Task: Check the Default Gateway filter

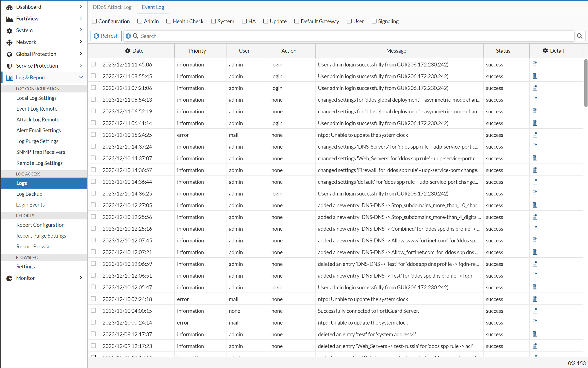Action: tap(296, 21)
